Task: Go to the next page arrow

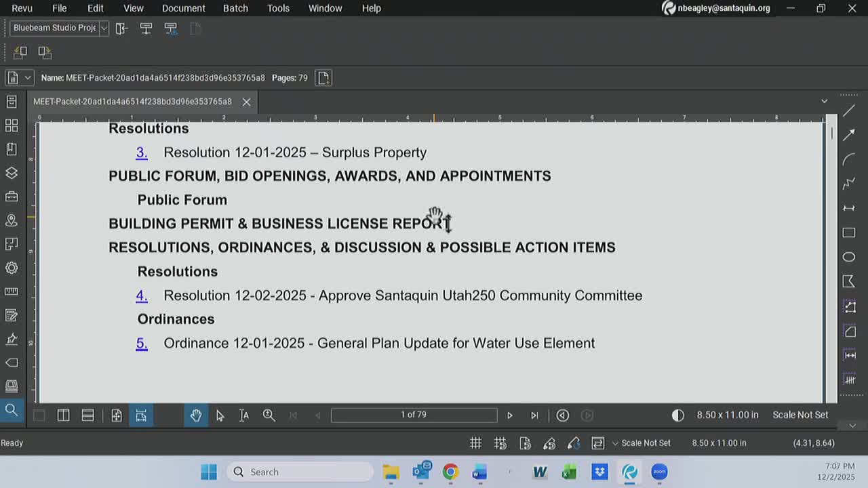Action: tap(510, 415)
